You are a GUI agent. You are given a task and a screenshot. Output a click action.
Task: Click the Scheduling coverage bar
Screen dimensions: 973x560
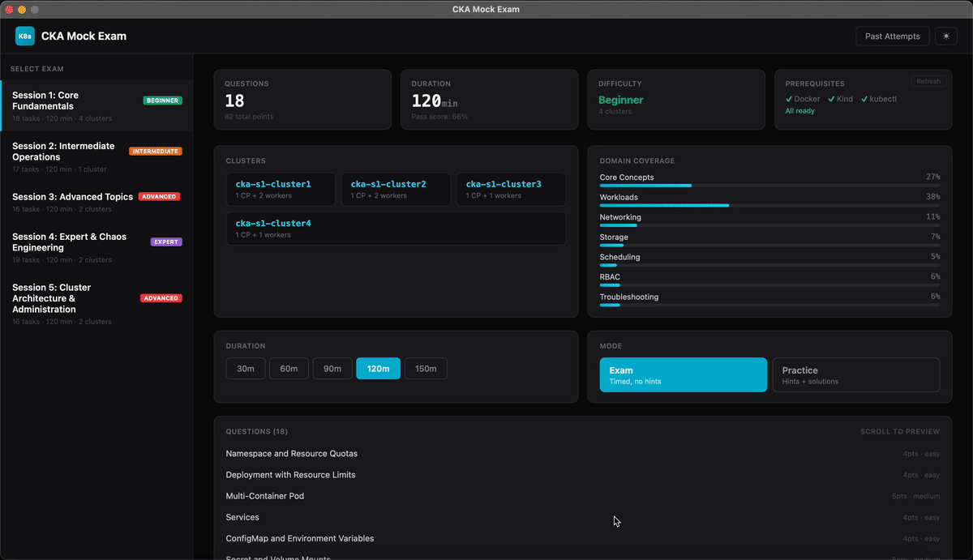pos(770,265)
